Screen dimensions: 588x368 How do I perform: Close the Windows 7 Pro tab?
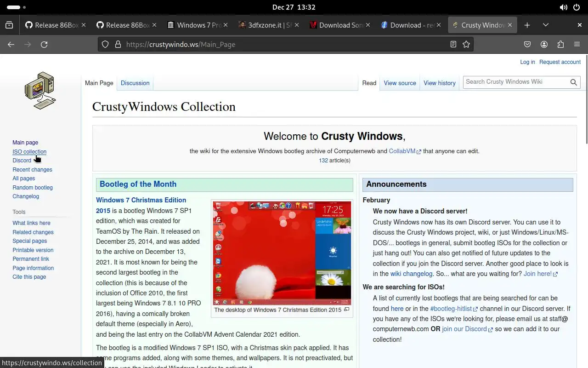click(226, 25)
